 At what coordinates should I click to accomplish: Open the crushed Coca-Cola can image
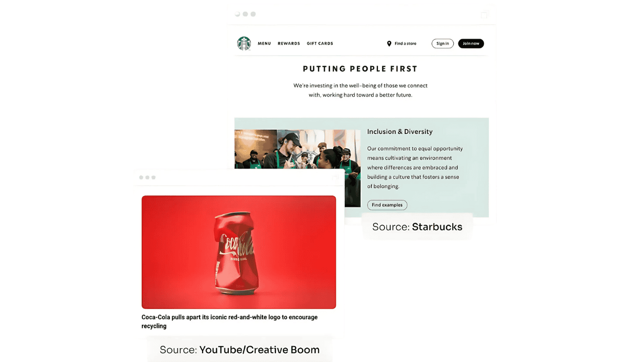tap(239, 252)
